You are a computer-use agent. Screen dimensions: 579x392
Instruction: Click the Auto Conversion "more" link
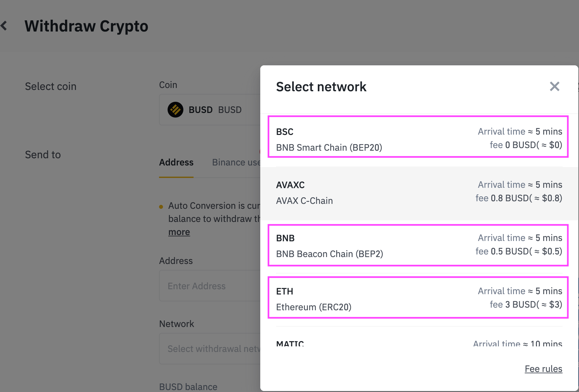[x=179, y=232]
